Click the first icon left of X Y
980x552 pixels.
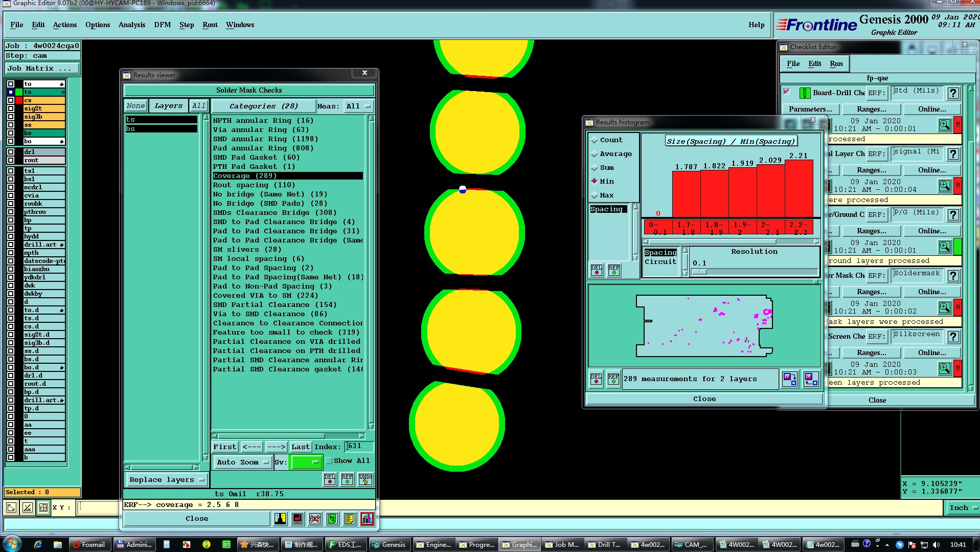click(x=11, y=507)
